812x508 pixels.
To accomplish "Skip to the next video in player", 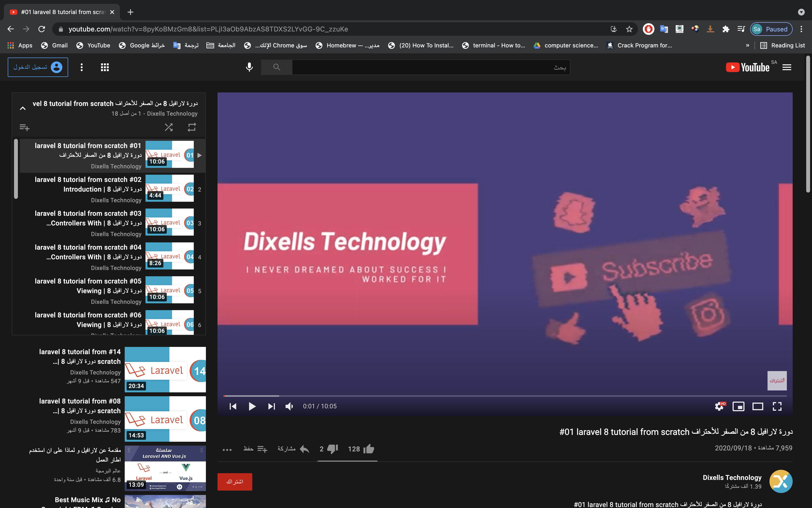I will (x=271, y=406).
